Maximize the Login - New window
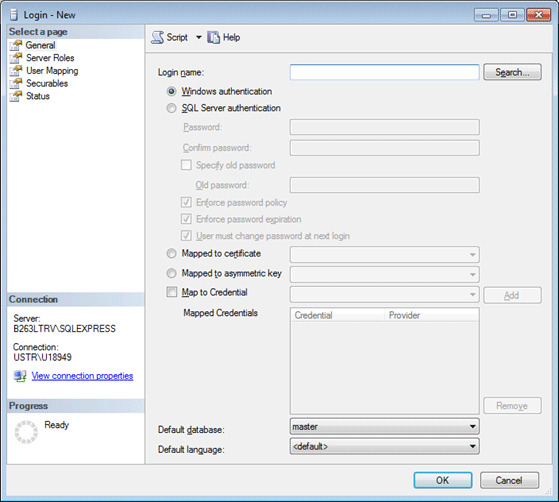This screenshot has width=559, height=502. (x=512, y=15)
